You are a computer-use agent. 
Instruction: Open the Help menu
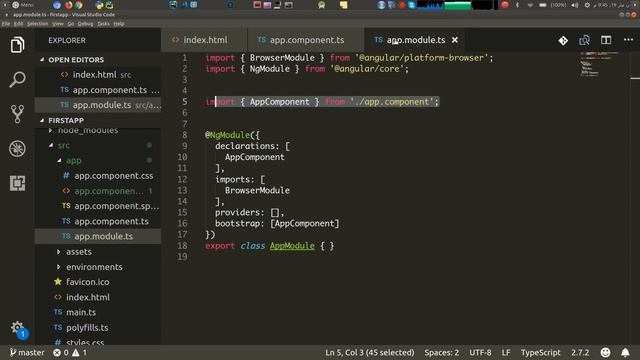(x=119, y=24)
